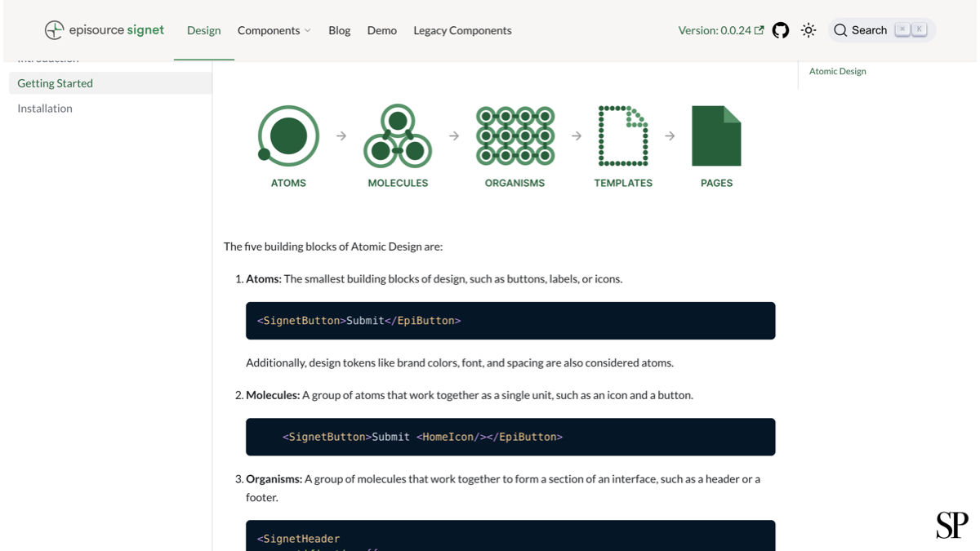Open the Demo page link

tap(381, 30)
